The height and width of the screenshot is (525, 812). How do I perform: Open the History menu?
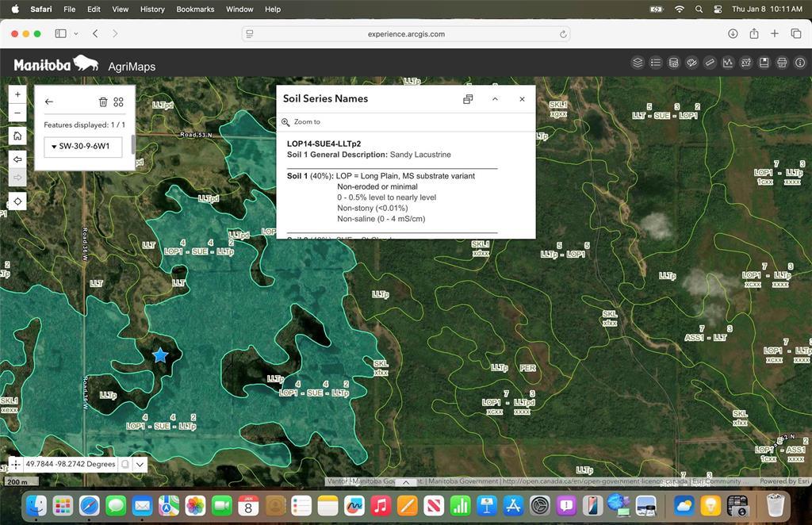coord(152,10)
